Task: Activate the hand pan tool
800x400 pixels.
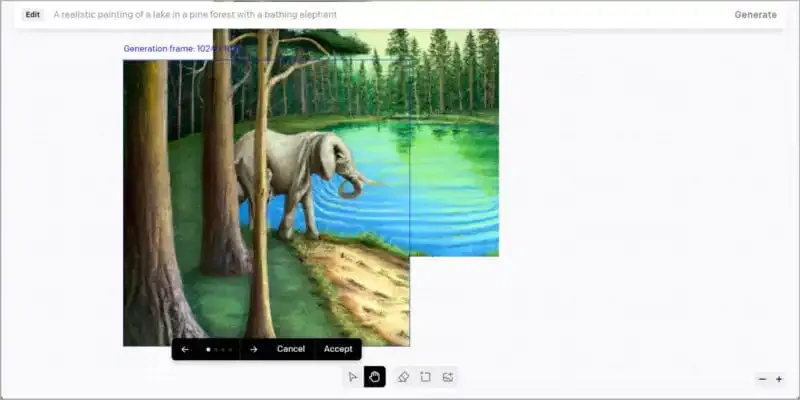Action: [x=375, y=377]
